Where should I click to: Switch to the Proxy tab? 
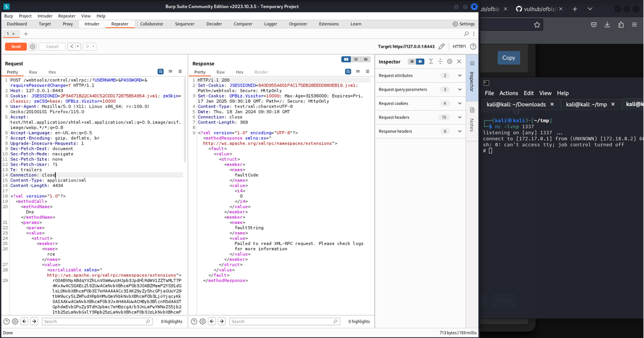pos(68,24)
